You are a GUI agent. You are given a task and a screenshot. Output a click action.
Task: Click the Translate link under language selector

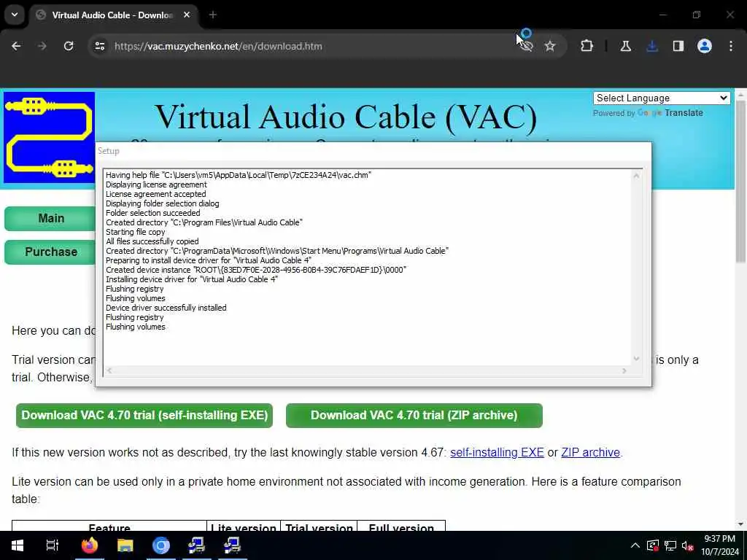(684, 113)
